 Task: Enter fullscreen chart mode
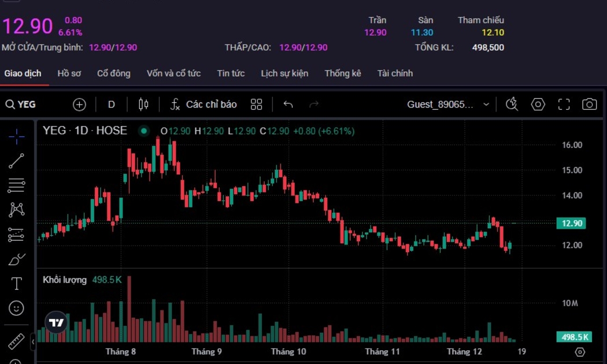(564, 104)
